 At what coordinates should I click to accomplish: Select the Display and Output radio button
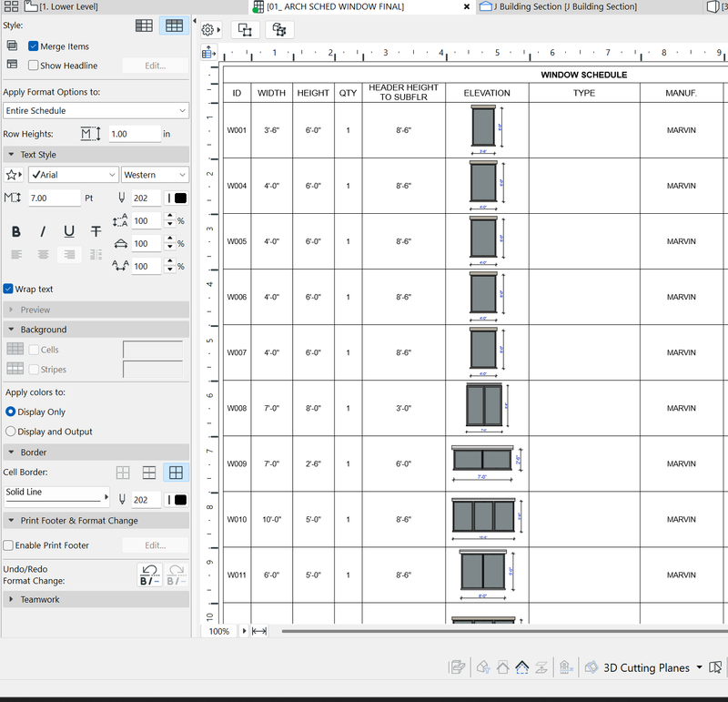pos(11,432)
